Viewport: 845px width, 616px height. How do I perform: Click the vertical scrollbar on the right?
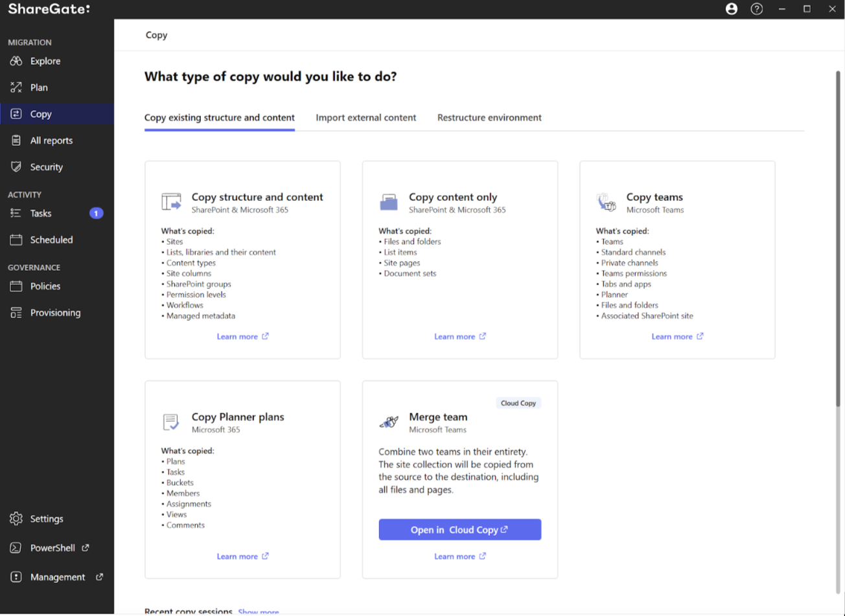[838, 240]
